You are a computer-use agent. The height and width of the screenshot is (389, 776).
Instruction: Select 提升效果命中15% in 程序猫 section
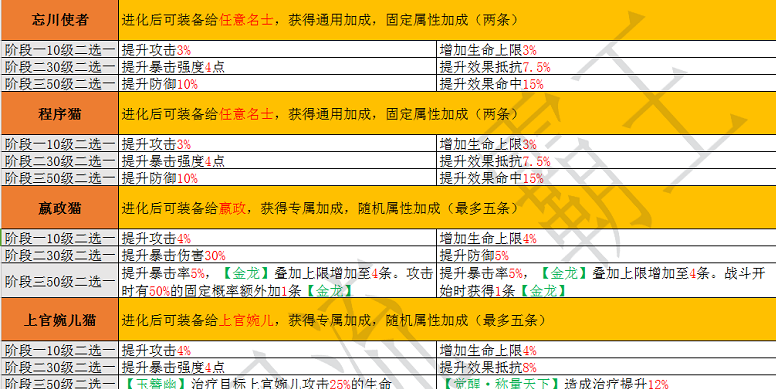click(606, 177)
